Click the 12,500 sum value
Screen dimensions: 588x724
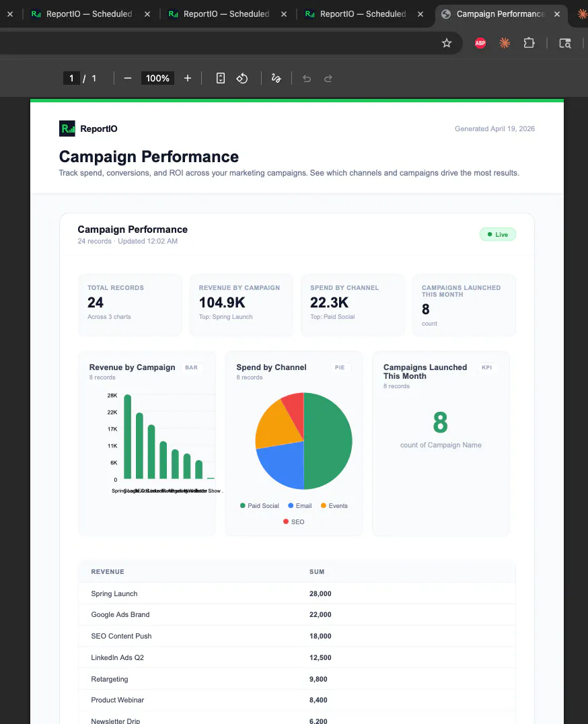pyautogui.click(x=320, y=657)
